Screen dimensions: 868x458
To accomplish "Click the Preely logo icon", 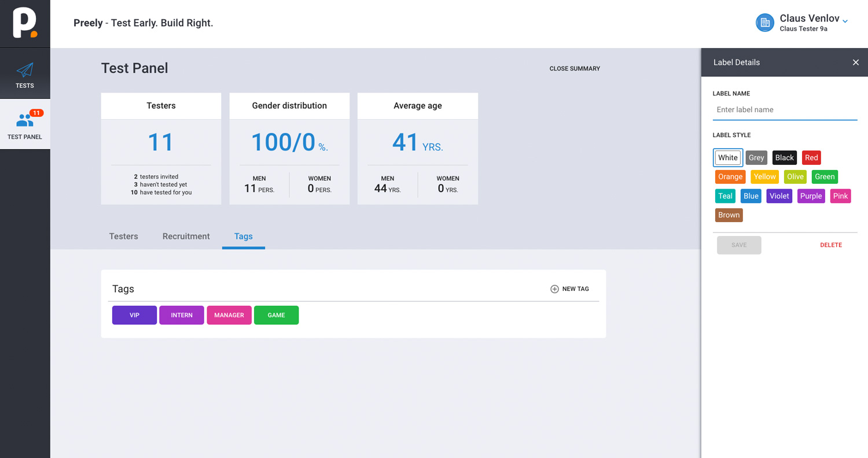I will pos(25,24).
